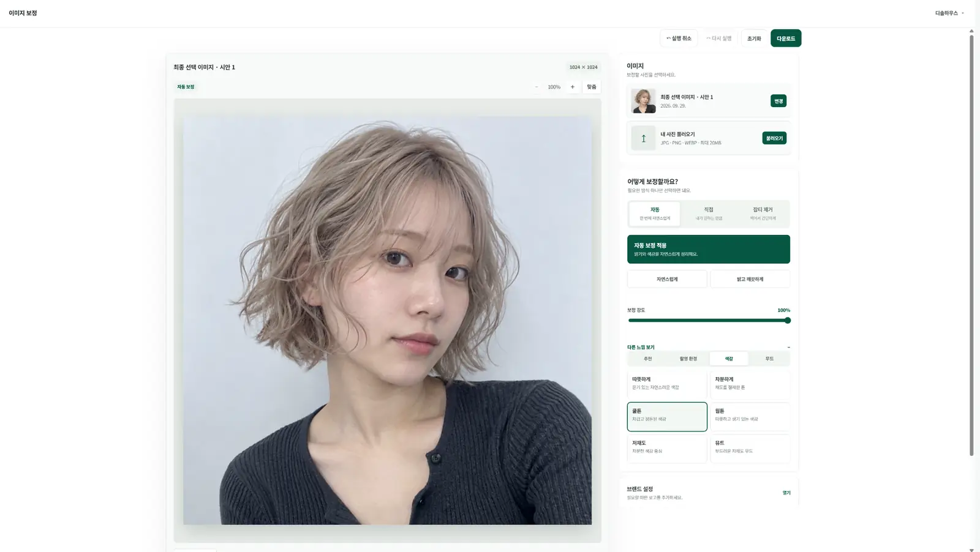Switch to the 잡티 제거 blemish removal tab
Image resolution: width=980 pixels, height=552 pixels.
pyautogui.click(x=763, y=214)
